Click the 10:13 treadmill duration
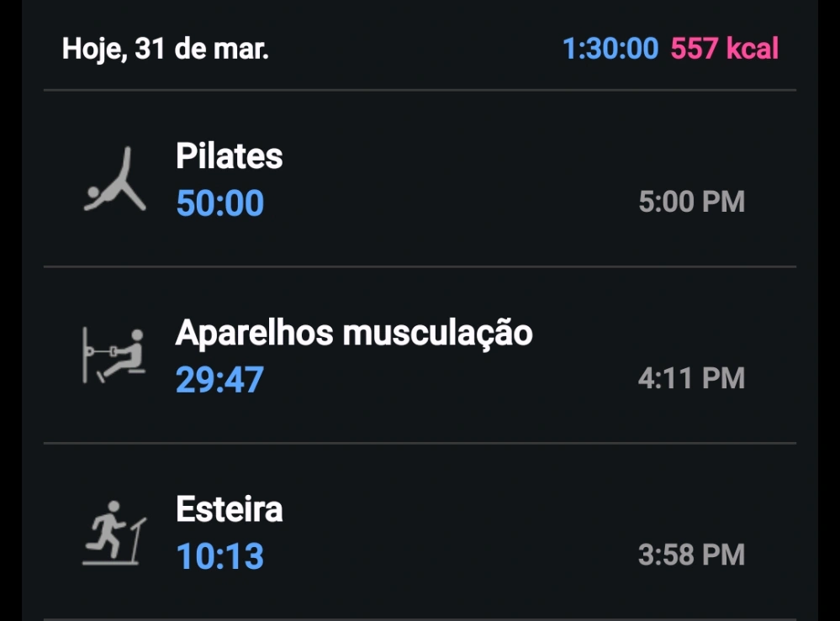840x621 pixels. 219,556
